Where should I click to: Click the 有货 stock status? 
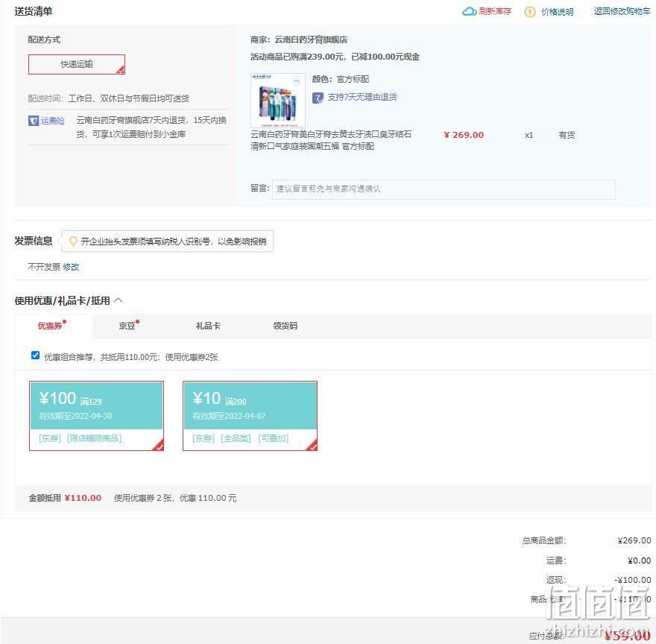tap(567, 135)
